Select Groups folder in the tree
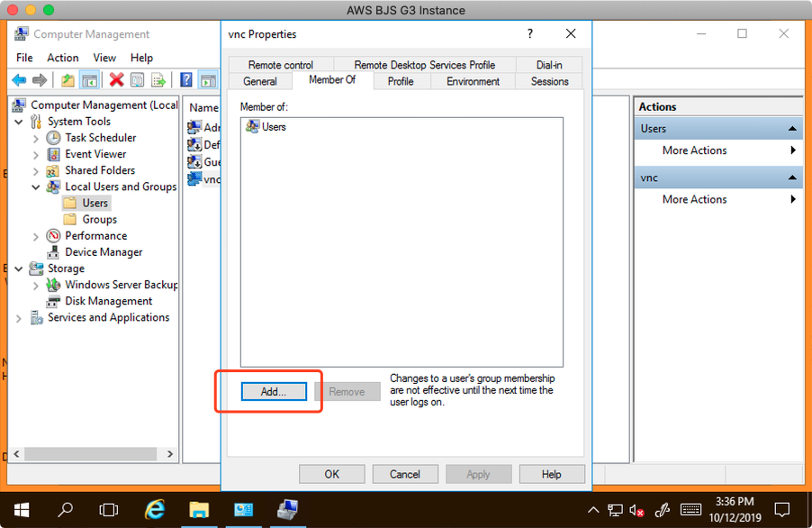The image size is (812, 528). (99, 219)
